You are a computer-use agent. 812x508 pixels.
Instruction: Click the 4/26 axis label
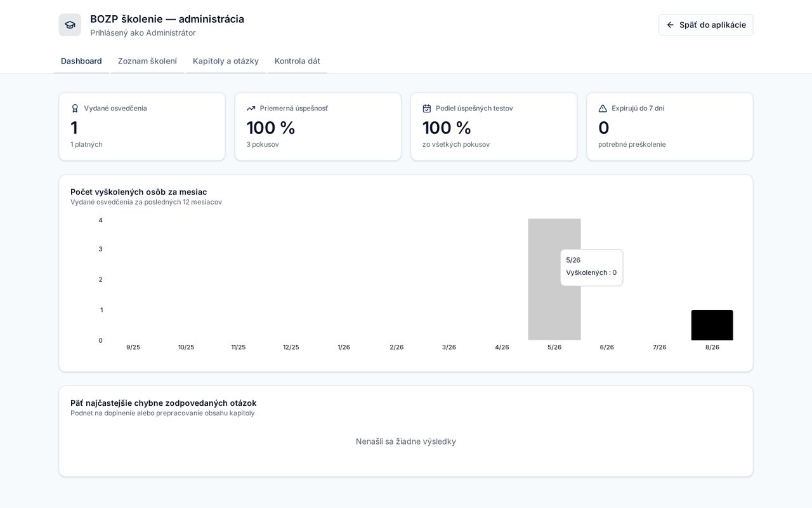(x=502, y=347)
